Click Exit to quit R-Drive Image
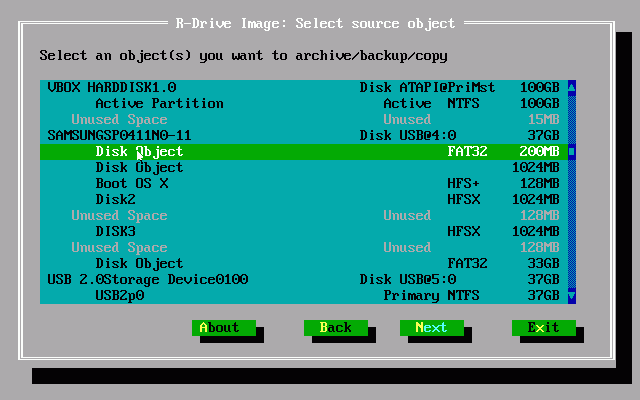Viewport: 640px width, 400px height. point(543,327)
